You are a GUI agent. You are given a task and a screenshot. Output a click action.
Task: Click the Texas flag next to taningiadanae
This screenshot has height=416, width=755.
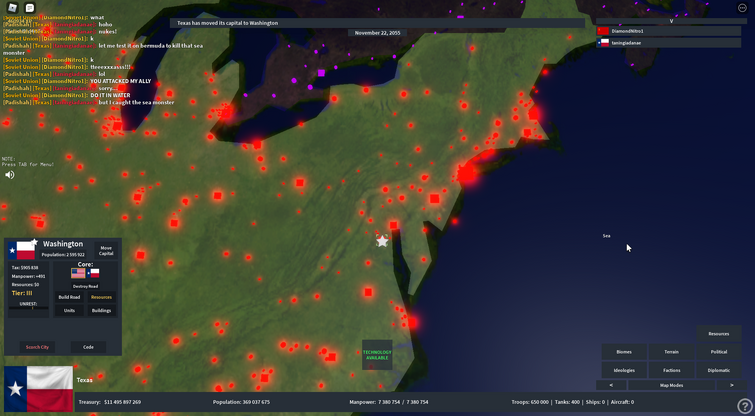(x=603, y=43)
